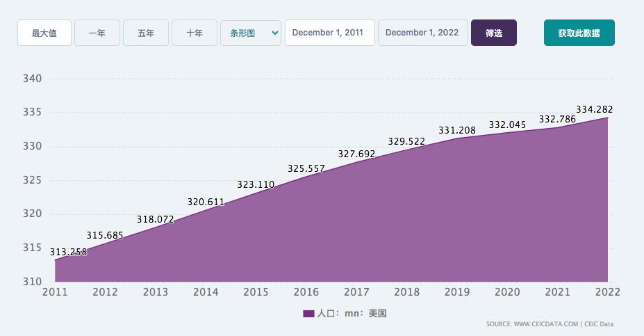The image size is (644, 336).
Task: Select the data label 331.208
Action: (x=457, y=130)
